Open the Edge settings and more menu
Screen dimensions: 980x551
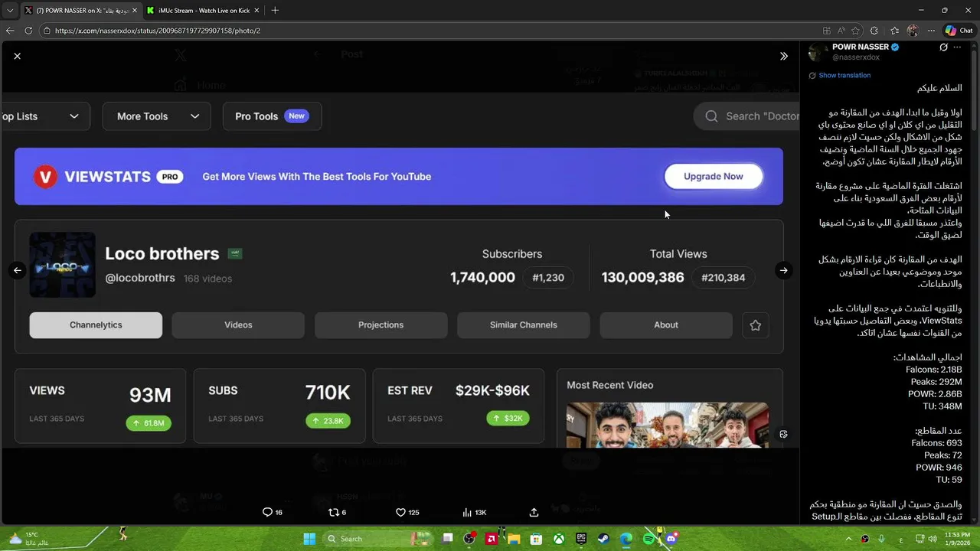(931, 31)
